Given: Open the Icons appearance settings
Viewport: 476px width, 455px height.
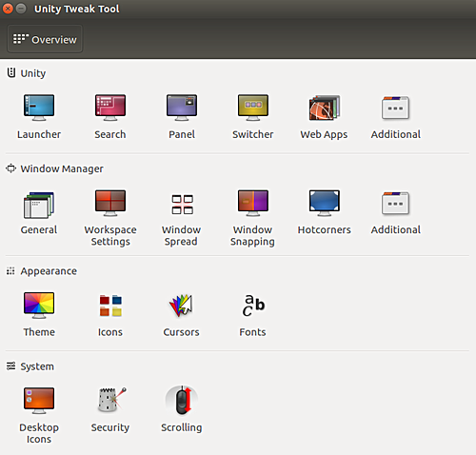Looking at the screenshot, I should [x=110, y=306].
